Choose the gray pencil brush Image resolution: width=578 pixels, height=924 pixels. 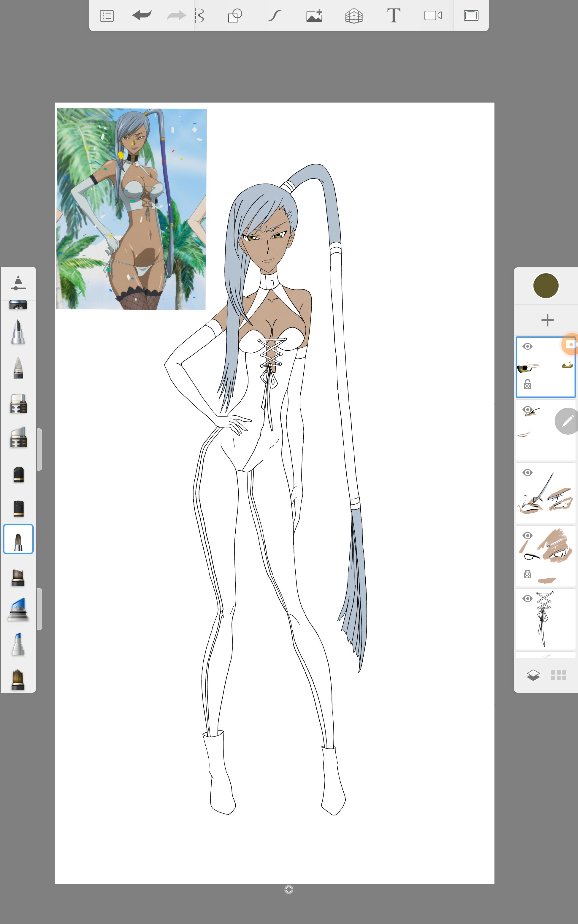(x=18, y=368)
